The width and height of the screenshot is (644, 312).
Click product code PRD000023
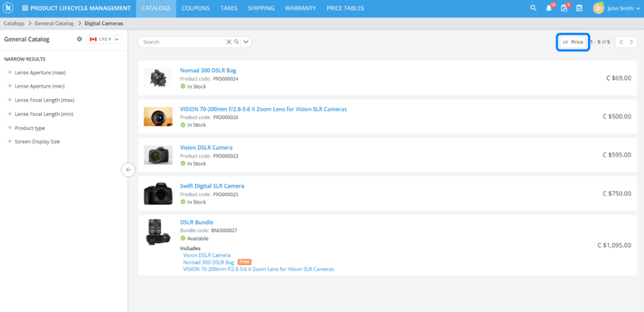225,156
